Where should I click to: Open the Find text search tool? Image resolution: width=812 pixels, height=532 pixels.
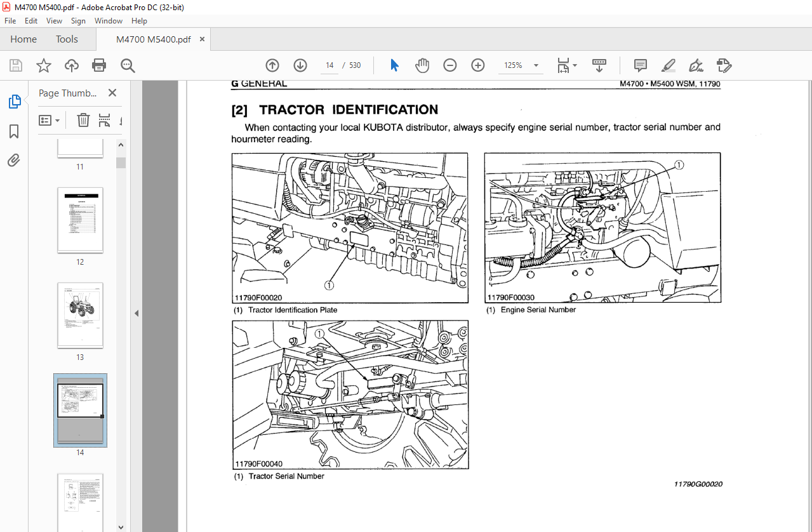click(x=128, y=65)
